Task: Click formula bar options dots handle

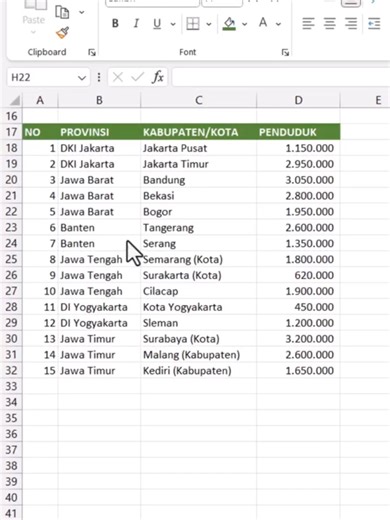Action: [99, 78]
